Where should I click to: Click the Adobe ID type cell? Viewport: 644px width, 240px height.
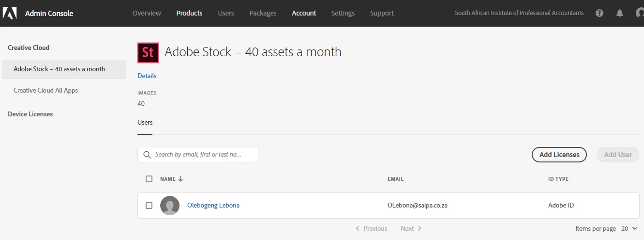(561, 206)
